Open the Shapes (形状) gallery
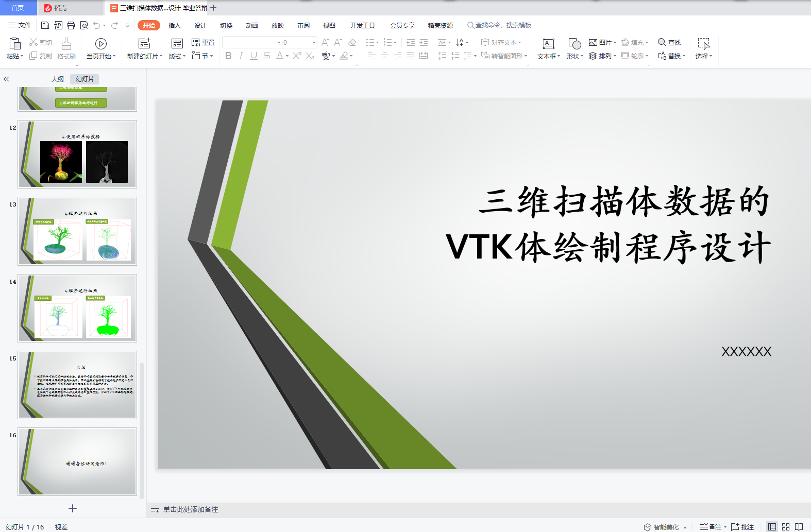 click(575, 49)
